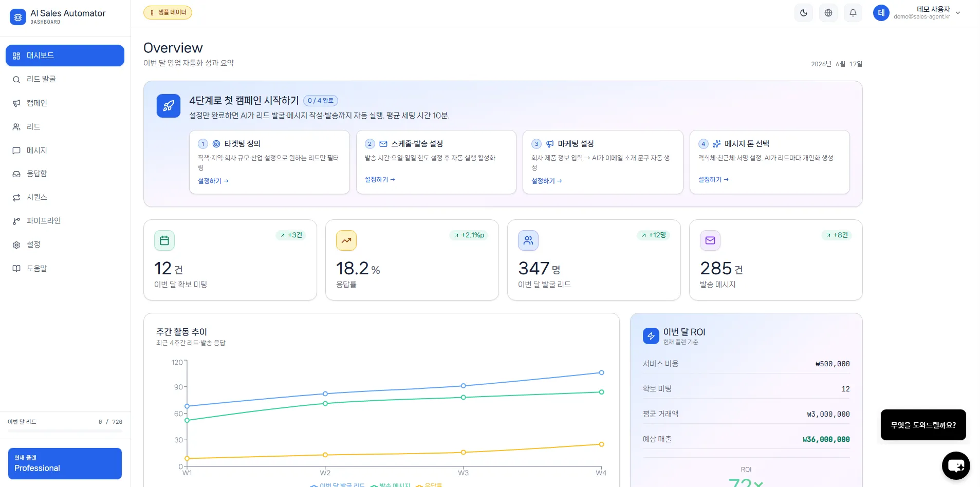Screen dimensions: 980x487
Task: Click the 타겟팅 정의 target icon
Action: pos(216,144)
